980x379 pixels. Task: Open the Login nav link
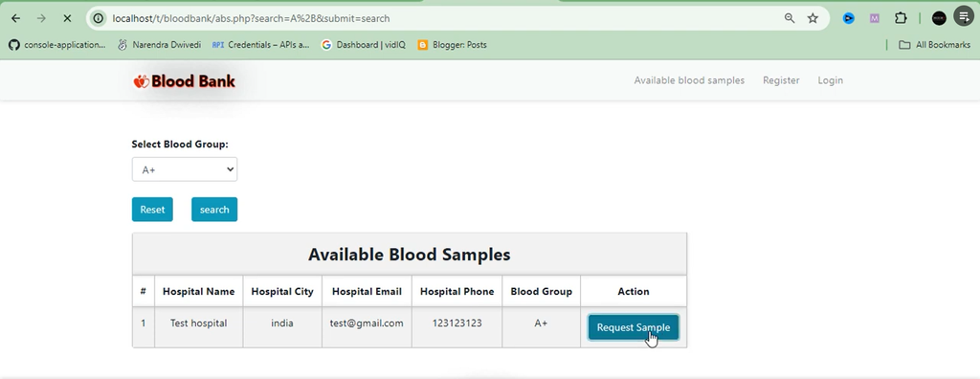pos(830,80)
